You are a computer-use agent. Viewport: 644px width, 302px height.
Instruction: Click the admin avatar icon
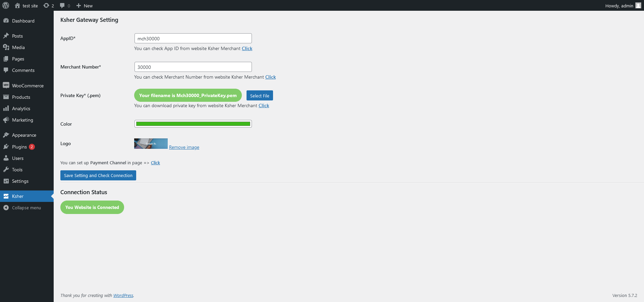click(x=638, y=5)
